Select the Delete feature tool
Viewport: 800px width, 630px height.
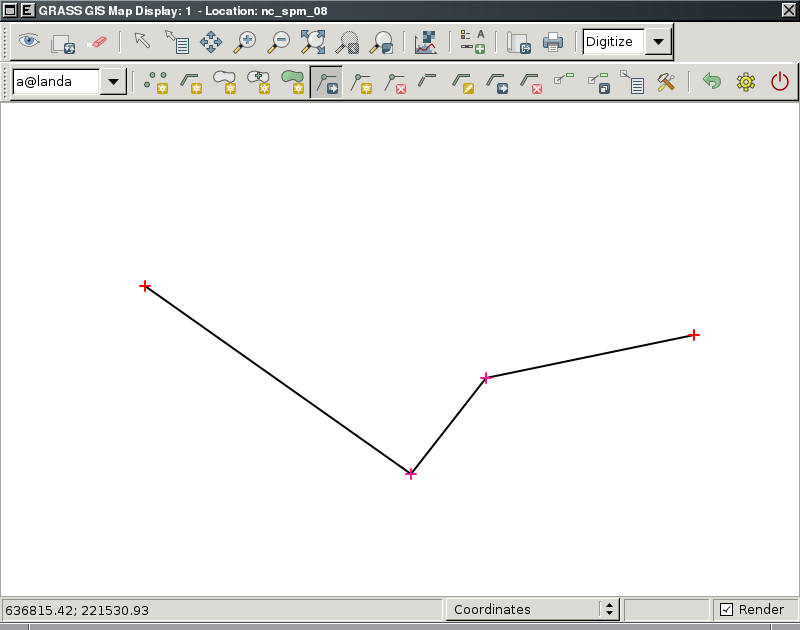point(531,83)
